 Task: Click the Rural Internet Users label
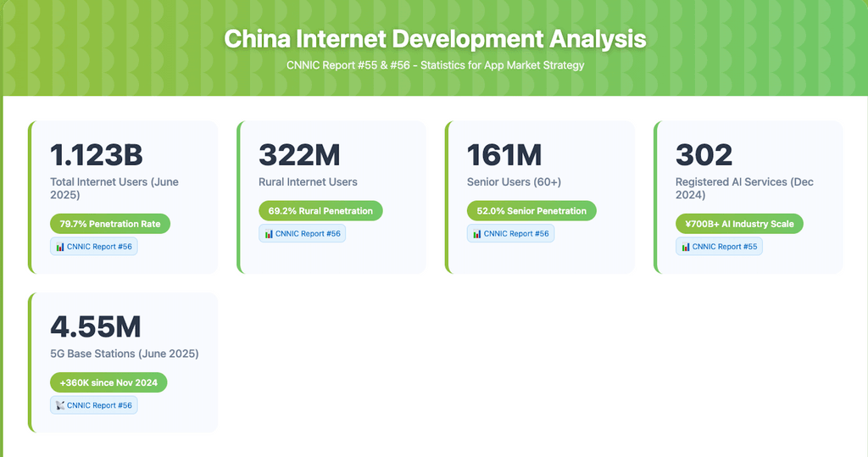coord(308,182)
